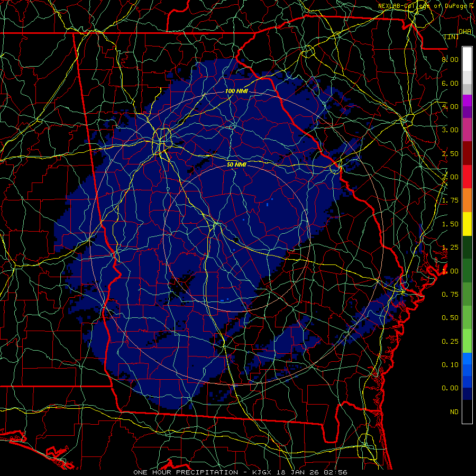The width and height of the screenshot is (476, 476).
Task: Click the 1.75 legend value
Action: (450, 200)
